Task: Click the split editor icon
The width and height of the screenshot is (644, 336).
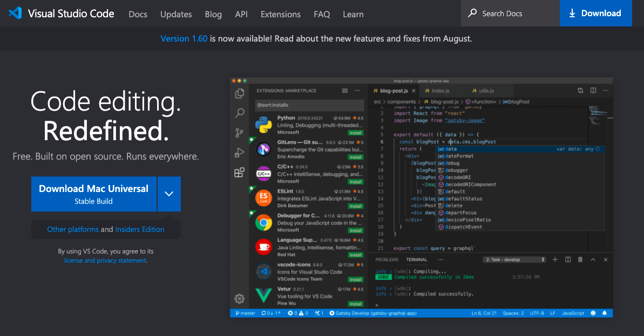Action: pos(593,90)
